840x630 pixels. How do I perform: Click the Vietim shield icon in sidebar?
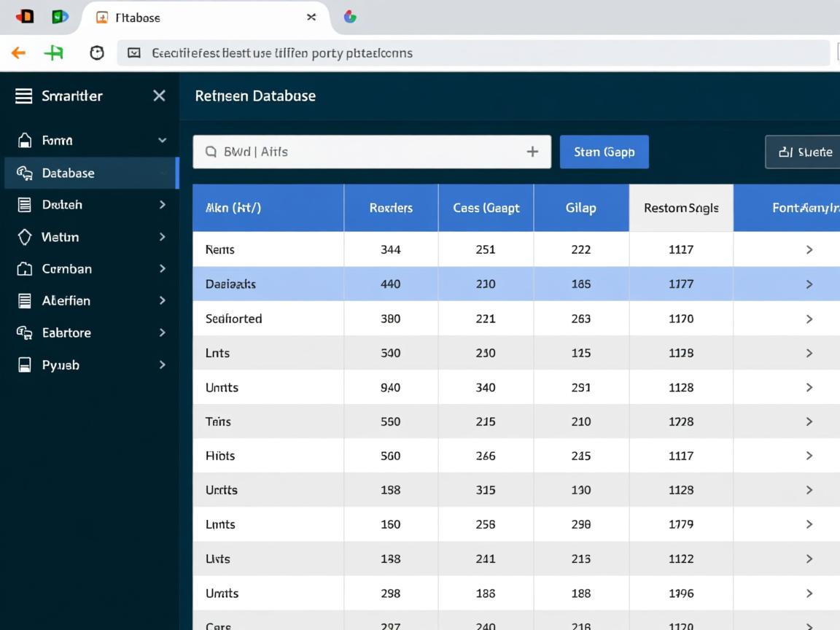(x=24, y=237)
